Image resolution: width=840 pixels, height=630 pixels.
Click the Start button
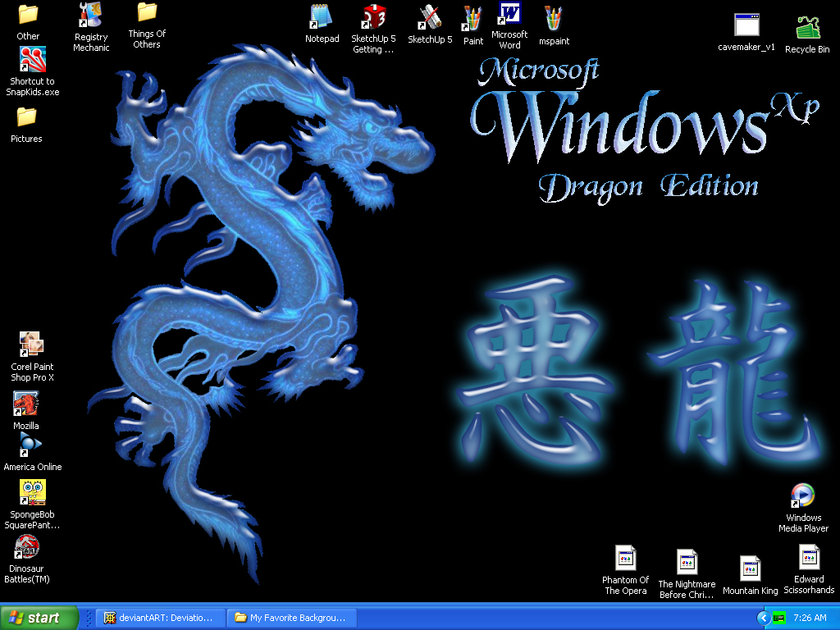39,618
